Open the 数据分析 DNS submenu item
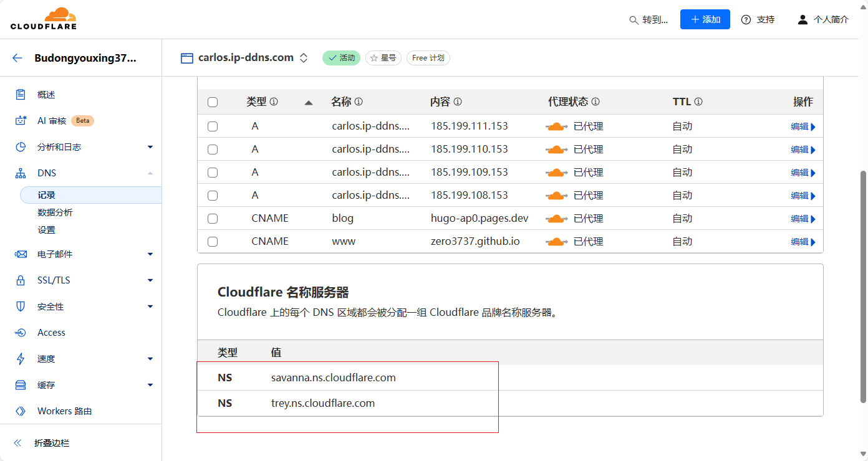 pos(55,212)
